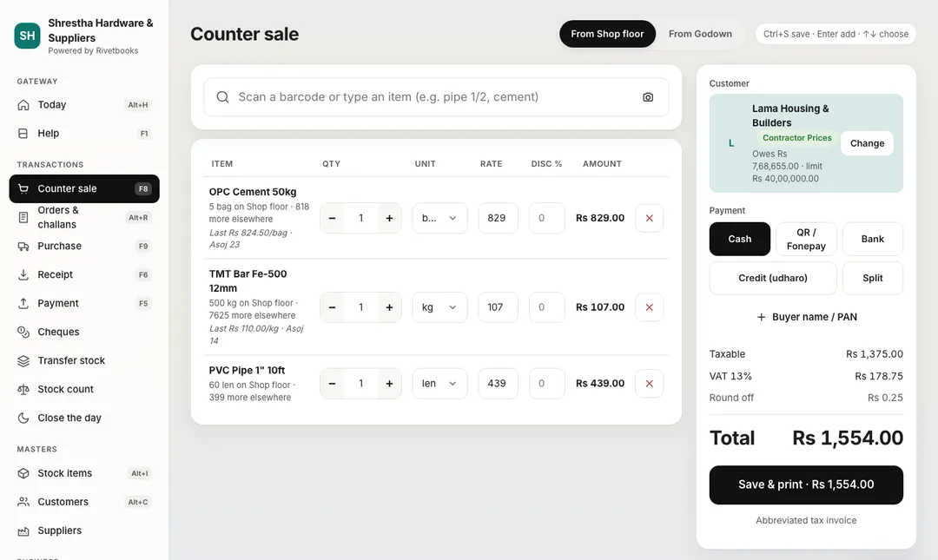Click the L customer avatar
Viewport: 938px width, 560px height.
(x=731, y=143)
